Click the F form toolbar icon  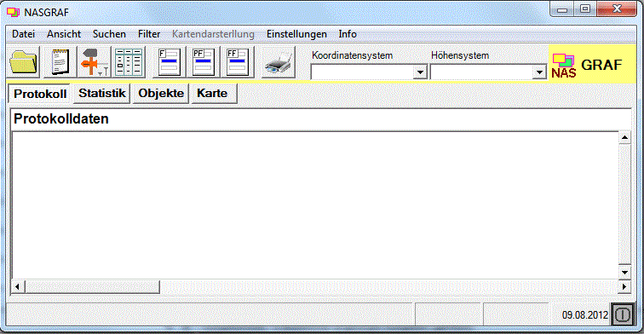tap(170, 62)
